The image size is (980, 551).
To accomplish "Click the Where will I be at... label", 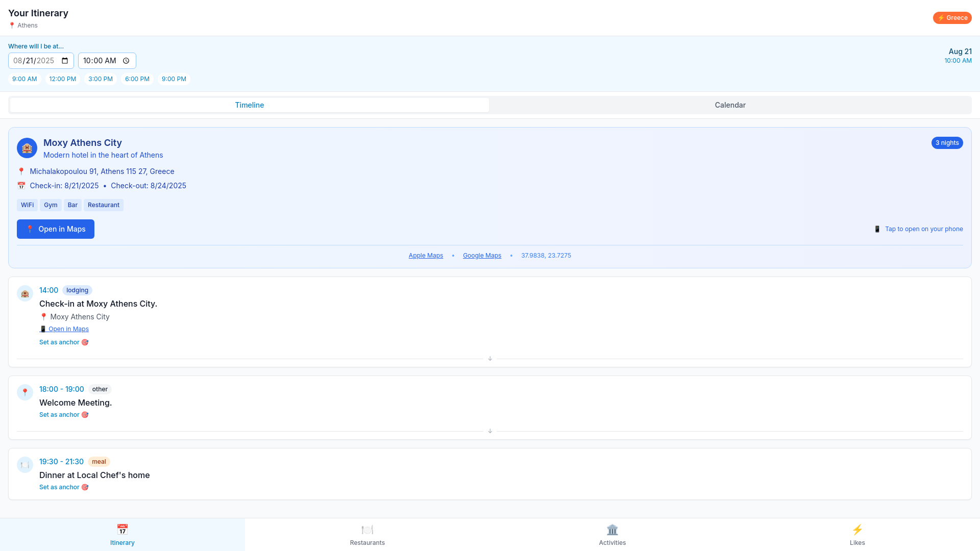I will [36, 46].
